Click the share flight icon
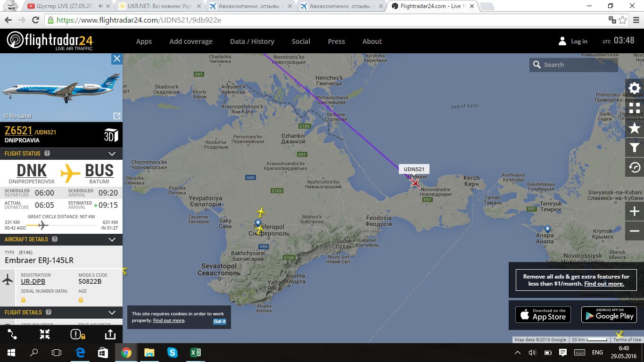 tap(110, 334)
